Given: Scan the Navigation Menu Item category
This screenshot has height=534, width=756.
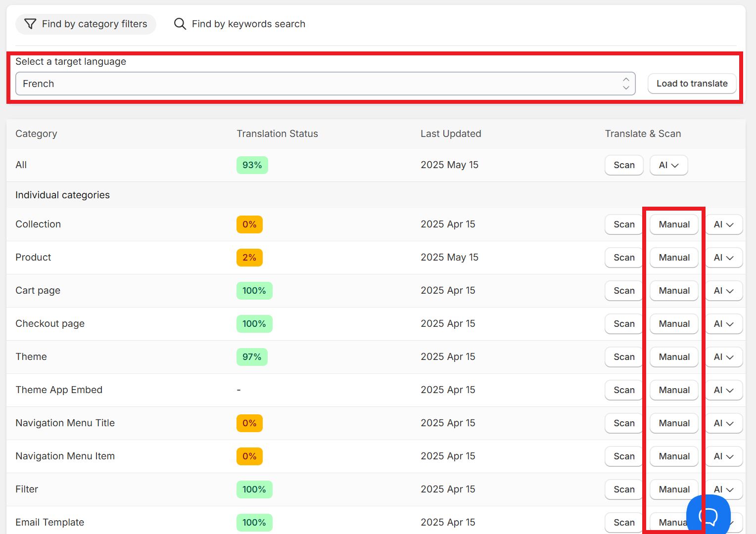Looking at the screenshot, I should [624, 456].
